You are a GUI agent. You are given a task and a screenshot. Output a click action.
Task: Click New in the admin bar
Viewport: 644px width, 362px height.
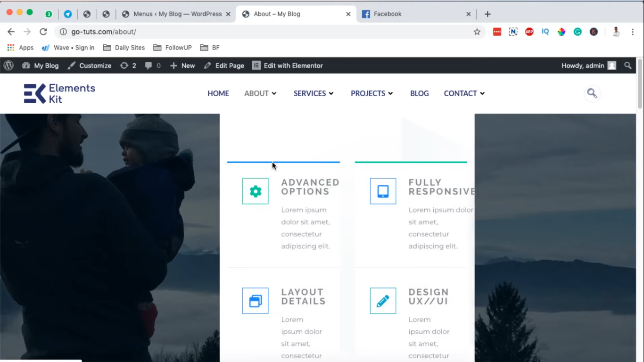[x=182, y=66]
